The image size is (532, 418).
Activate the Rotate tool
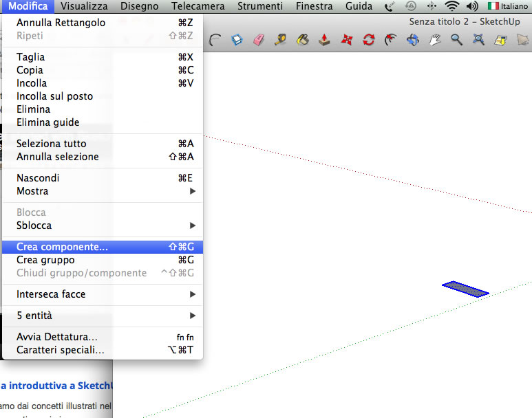tap(368, 40)
